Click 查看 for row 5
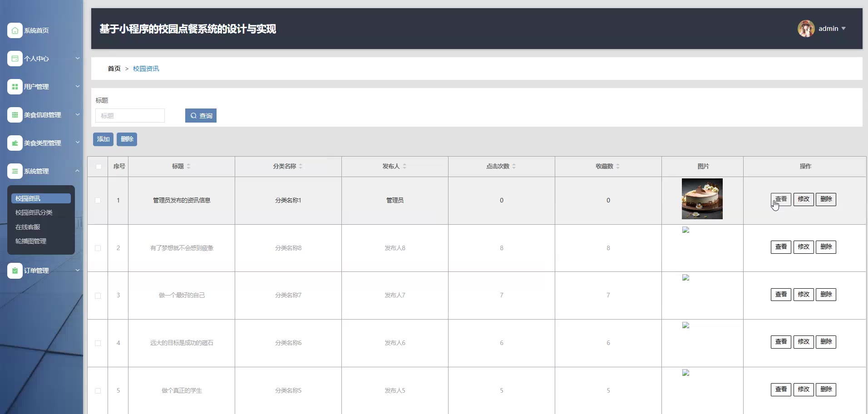The width and height of the screenshot is (868, 414). pos(781,389)
